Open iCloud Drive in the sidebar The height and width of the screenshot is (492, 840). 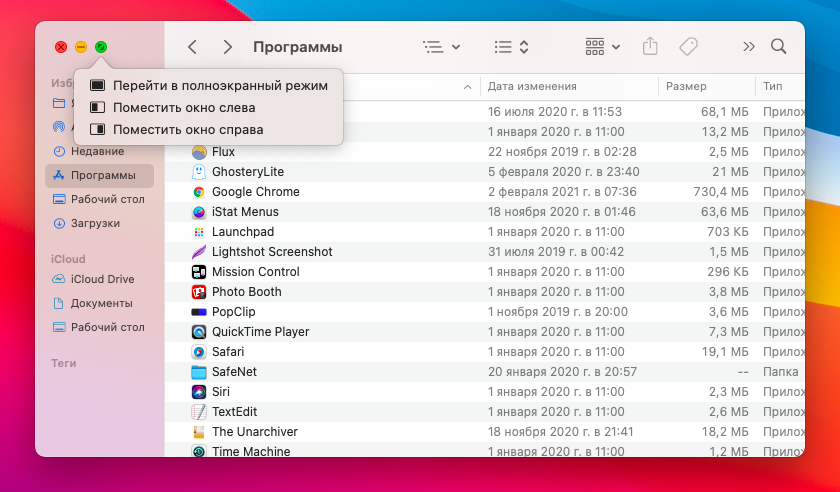99,279
